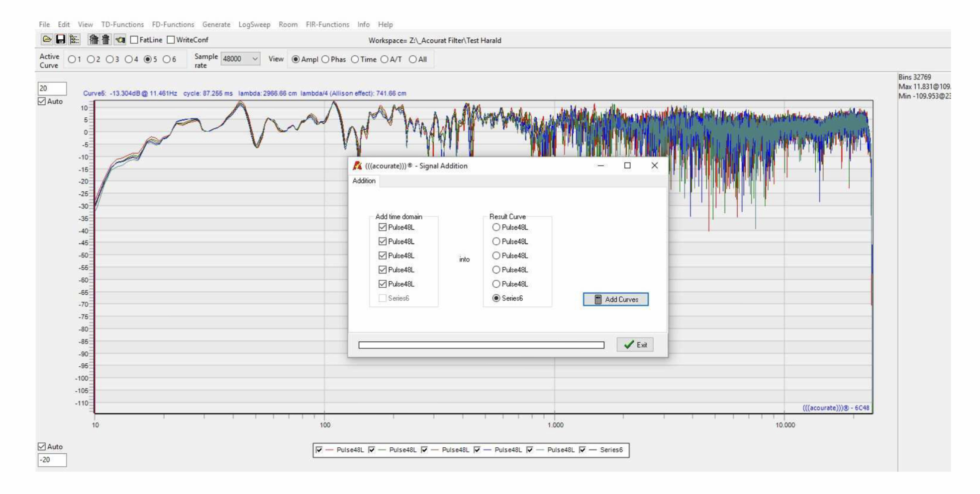Click the Exit button in dialog
Image resolution: width=980 pixels, height=494 pixels.
coord(635,344)
